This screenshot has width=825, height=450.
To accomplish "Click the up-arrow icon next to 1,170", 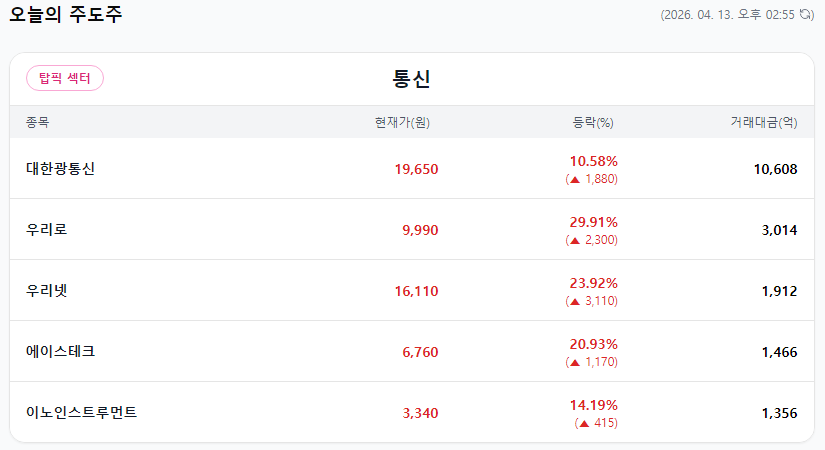I will [x=575, y=363].
